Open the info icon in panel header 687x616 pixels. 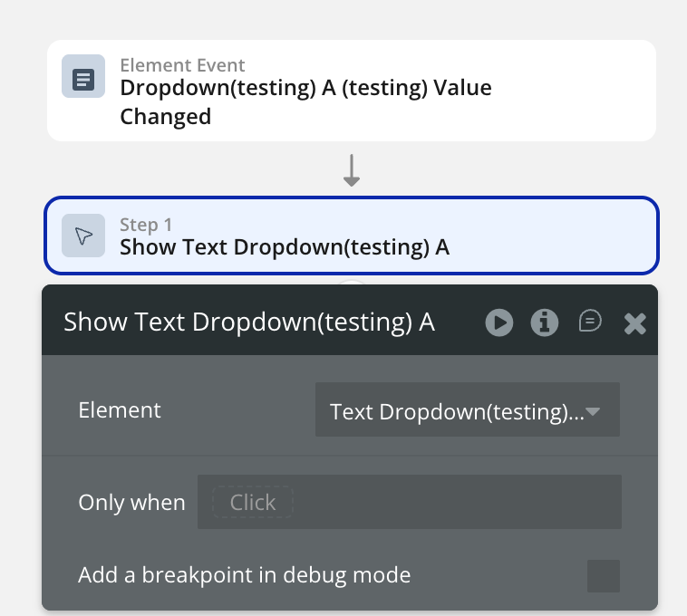coord(544,322)
